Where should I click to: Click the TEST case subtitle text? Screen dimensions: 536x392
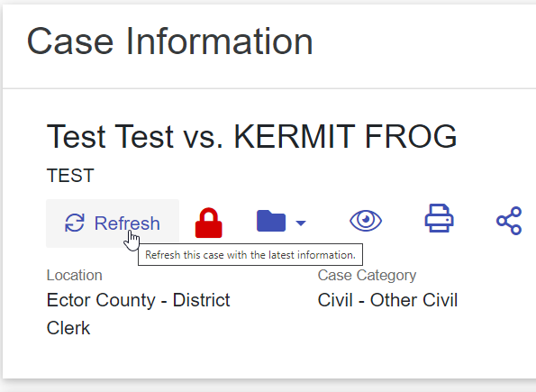70,176
